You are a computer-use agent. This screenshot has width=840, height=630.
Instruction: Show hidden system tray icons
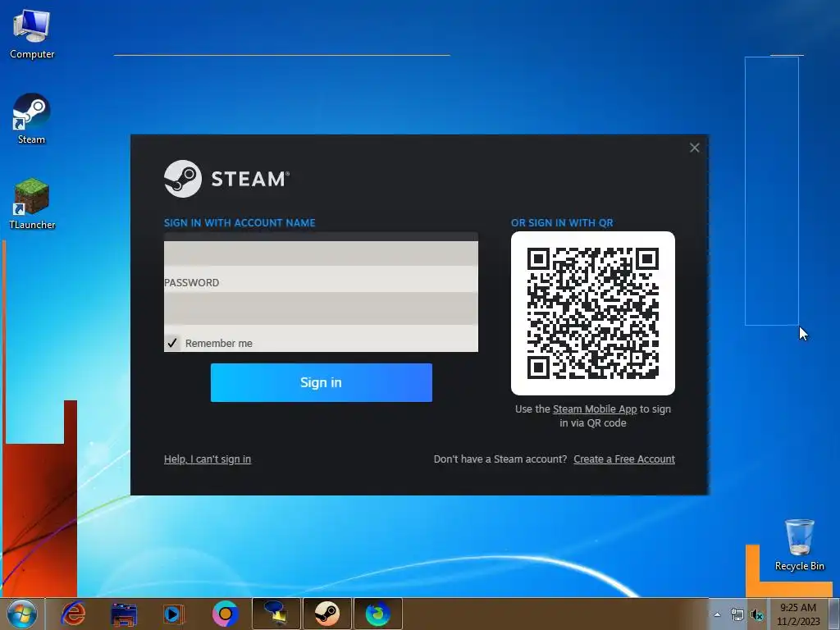[x=717, y=614]
